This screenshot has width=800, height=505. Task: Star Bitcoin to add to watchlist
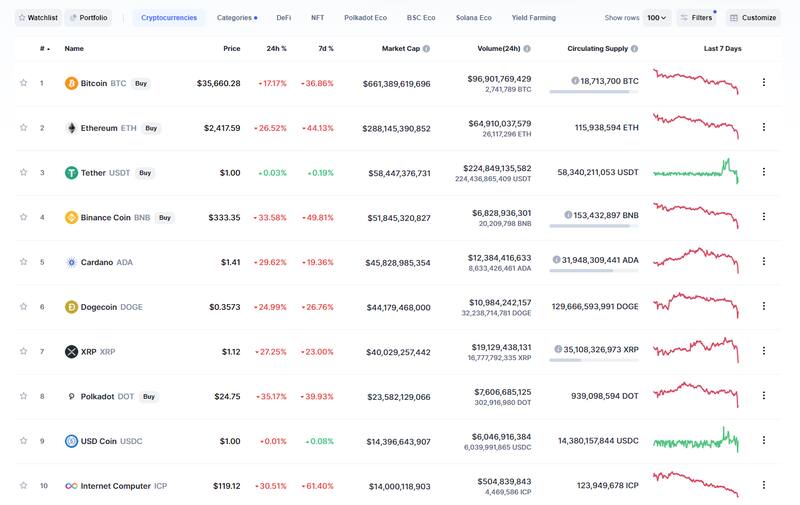click(x=23, y=83)
